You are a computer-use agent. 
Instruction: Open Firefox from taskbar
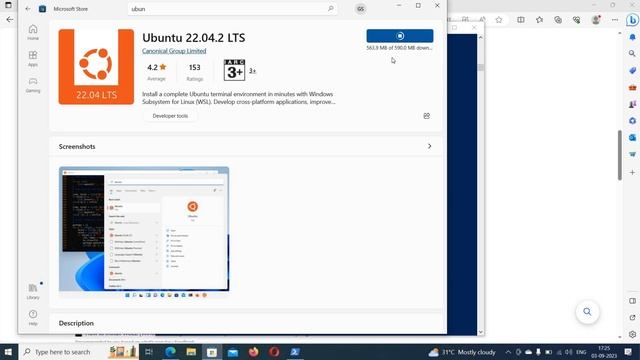point(253,352)
